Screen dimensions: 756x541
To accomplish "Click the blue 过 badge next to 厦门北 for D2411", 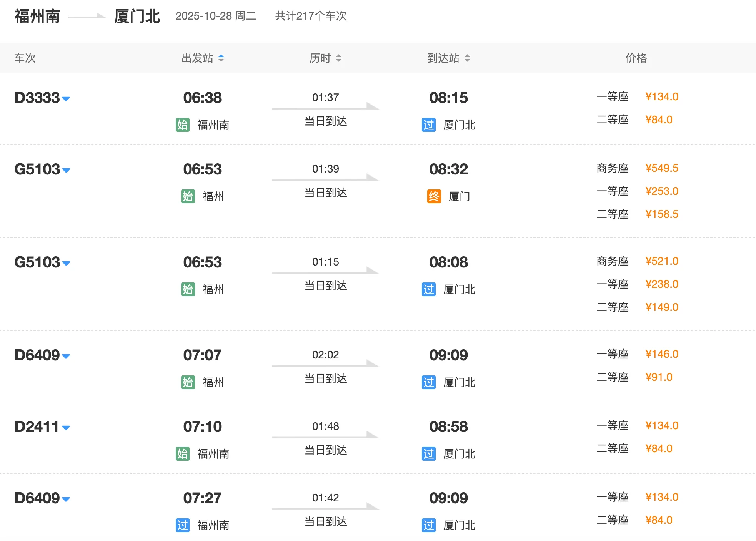I will click(x=428, y=454).
